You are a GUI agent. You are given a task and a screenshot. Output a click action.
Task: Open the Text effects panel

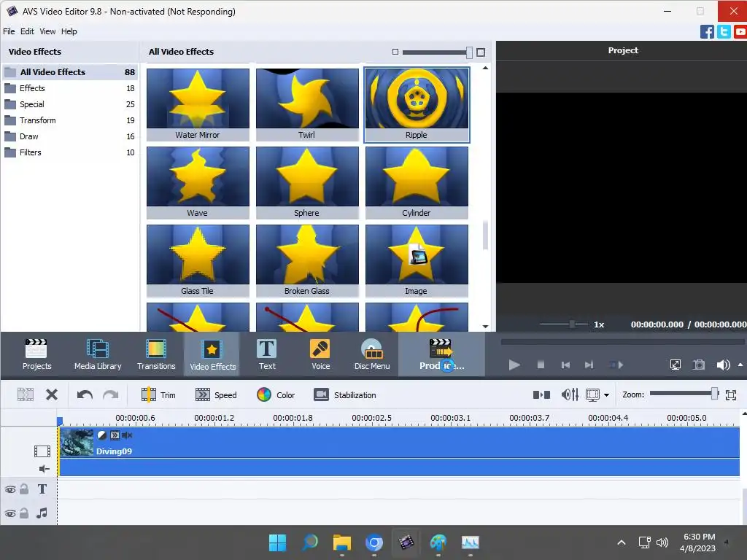point(267,354)
